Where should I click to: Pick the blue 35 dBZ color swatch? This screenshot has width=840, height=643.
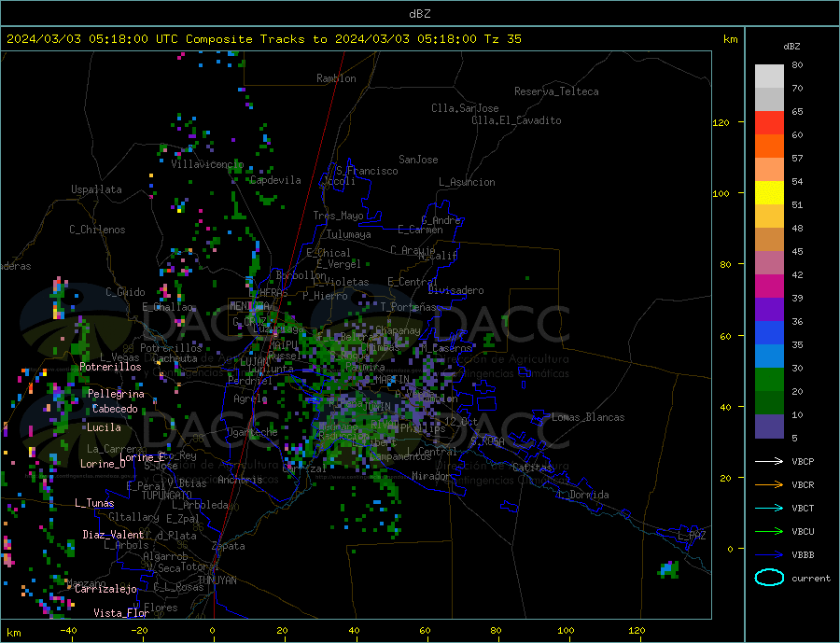769,333
